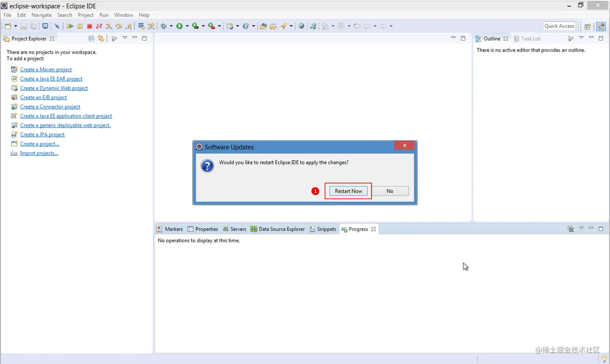Click Restart Now in Software Updates dialog
Viewport: 610px width, 364px height.
click(x=349, y=191)
